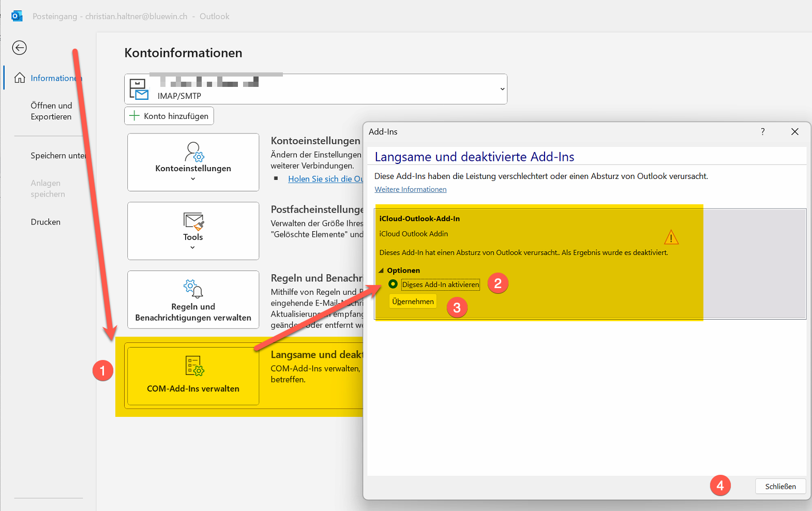Click the warning triangle on iCloud add-in

pyautogui.click(x=671, y=237)
